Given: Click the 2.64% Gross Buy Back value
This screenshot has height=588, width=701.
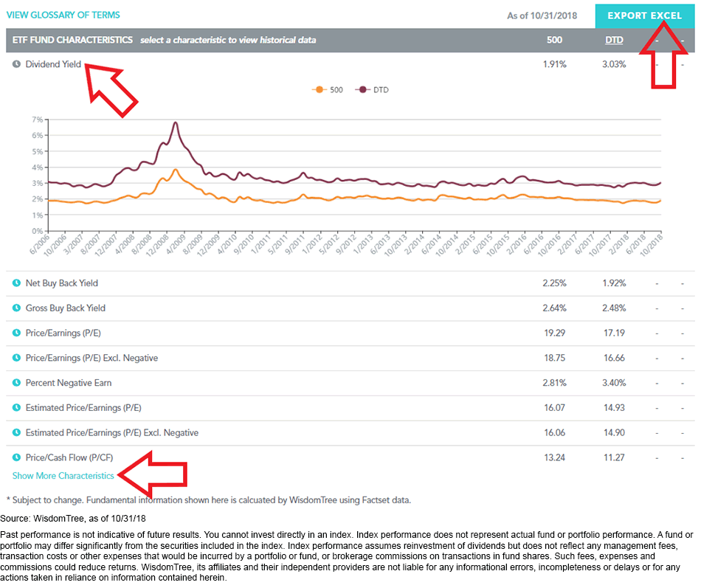Looking at the screenshot, I should pos(554,308).
